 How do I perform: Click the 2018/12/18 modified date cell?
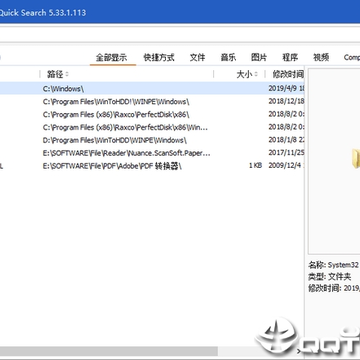pos(286,102)
